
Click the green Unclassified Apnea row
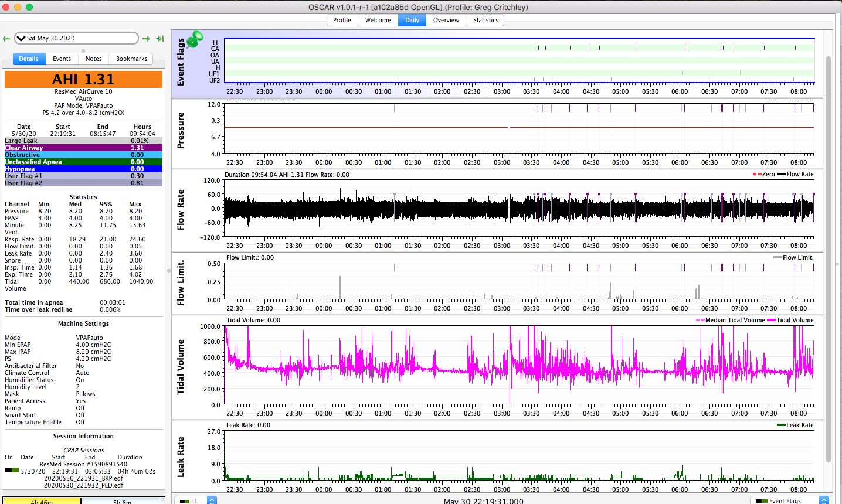pos(83,162)
